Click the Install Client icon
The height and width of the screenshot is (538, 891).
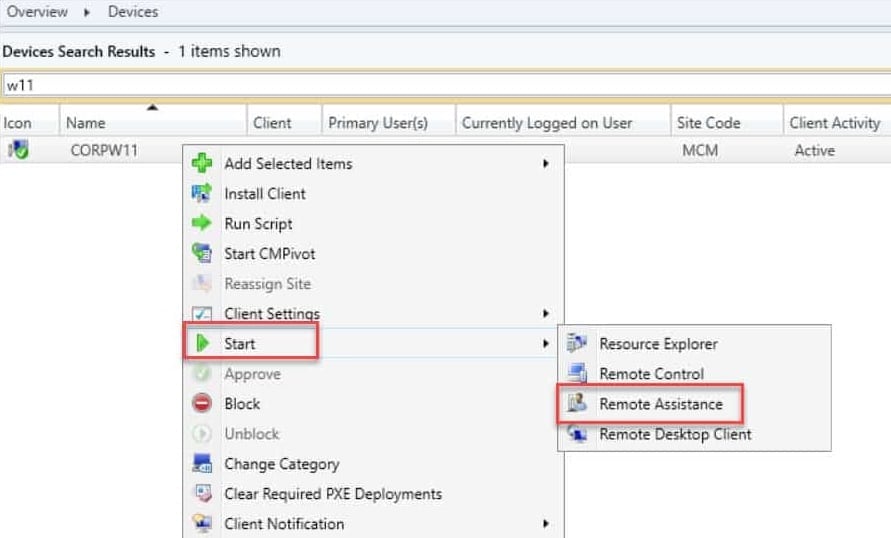click(x=202, y=193)
